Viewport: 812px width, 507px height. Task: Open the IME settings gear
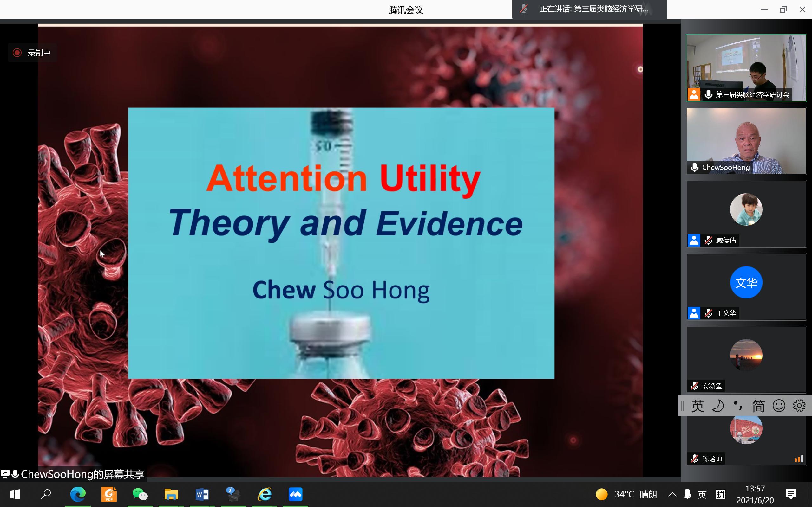point(799,406)
